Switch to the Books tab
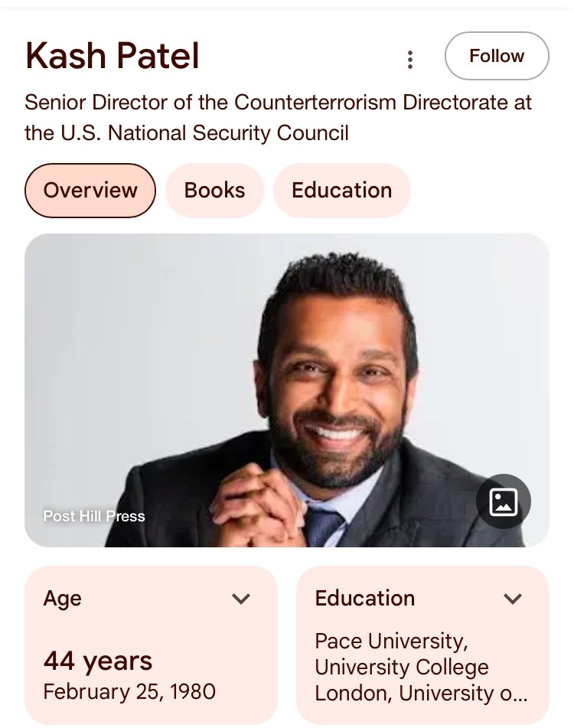The image size is (574, 728). pos(214,190)
